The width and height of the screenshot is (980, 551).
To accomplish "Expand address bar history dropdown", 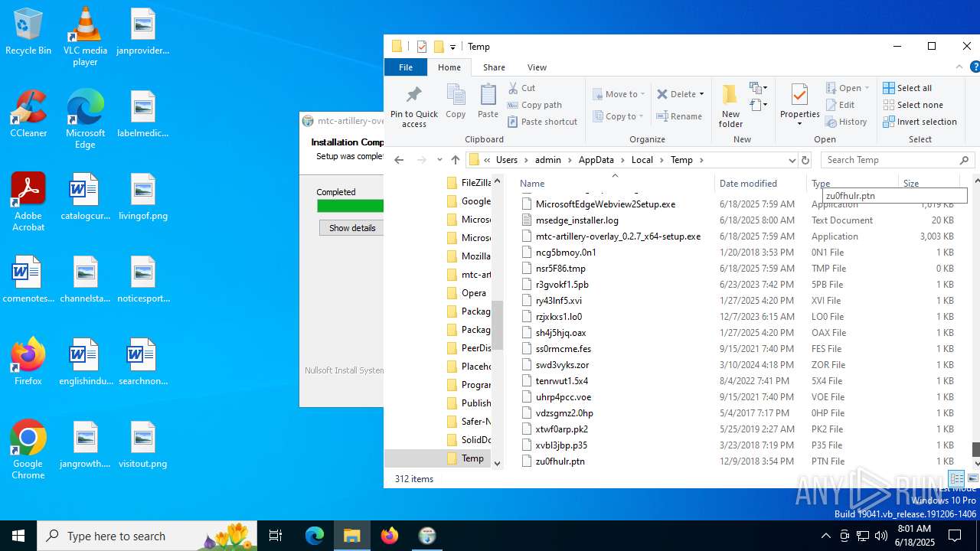I will click(x=792, y=160).
